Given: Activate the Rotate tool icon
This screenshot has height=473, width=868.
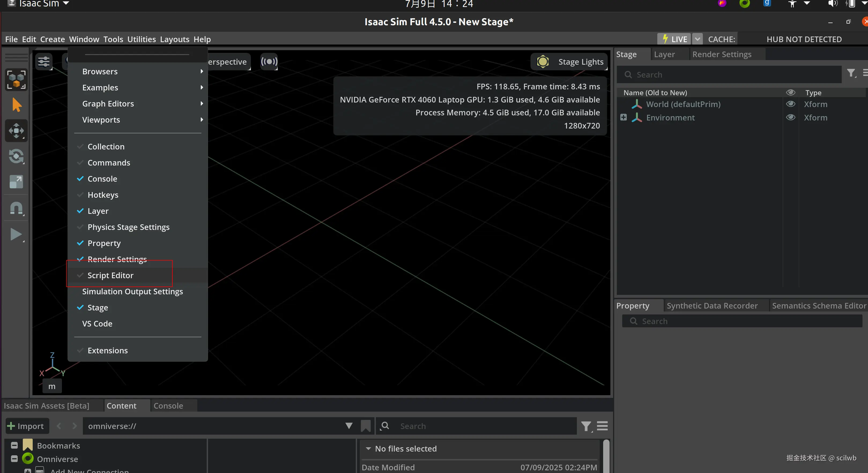Looking at the screenshot, I should [16, 156].
